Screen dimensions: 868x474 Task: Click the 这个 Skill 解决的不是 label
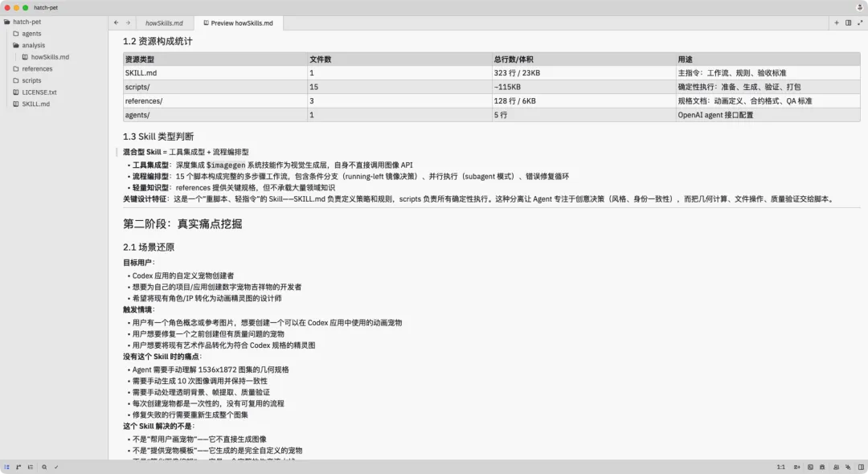pos(159,426)
